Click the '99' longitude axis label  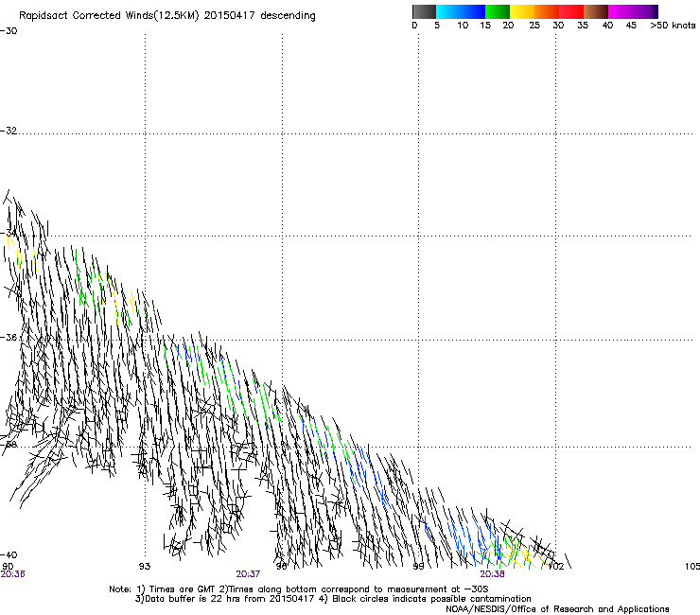418,567
